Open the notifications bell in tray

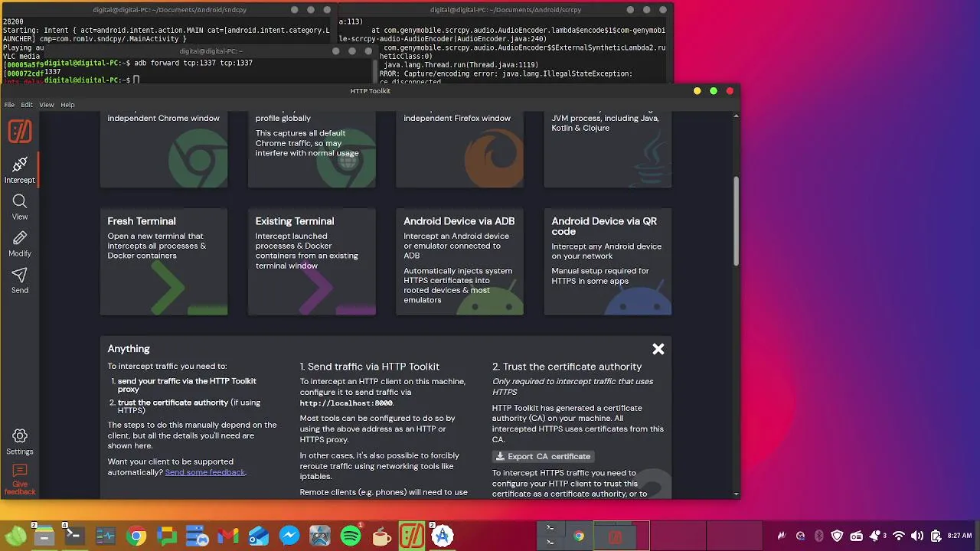pos(875,536)
